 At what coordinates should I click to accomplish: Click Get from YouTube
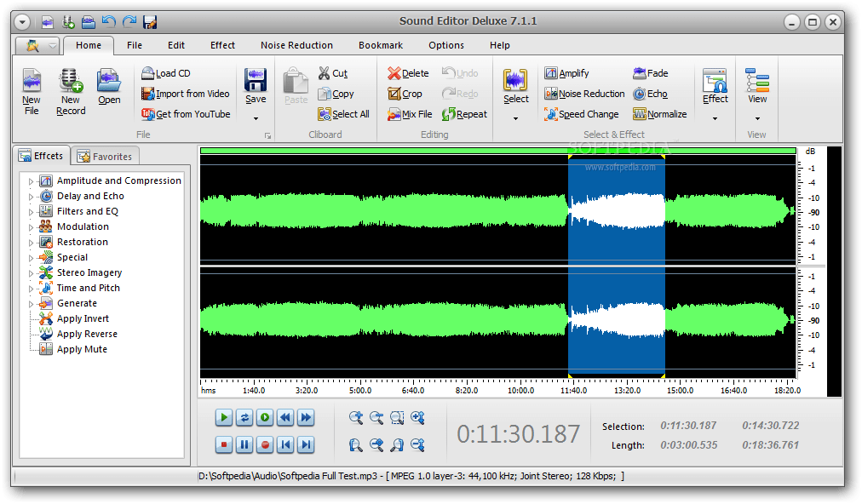[186, 114]
